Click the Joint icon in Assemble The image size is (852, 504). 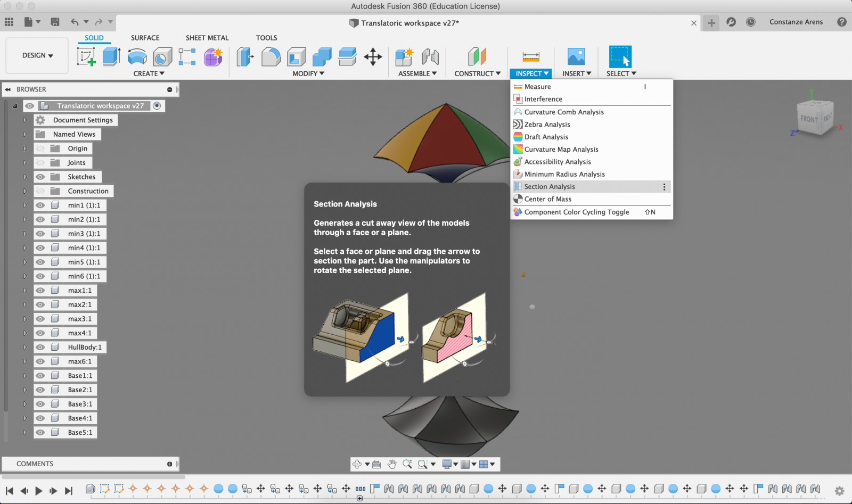point(430,56)
